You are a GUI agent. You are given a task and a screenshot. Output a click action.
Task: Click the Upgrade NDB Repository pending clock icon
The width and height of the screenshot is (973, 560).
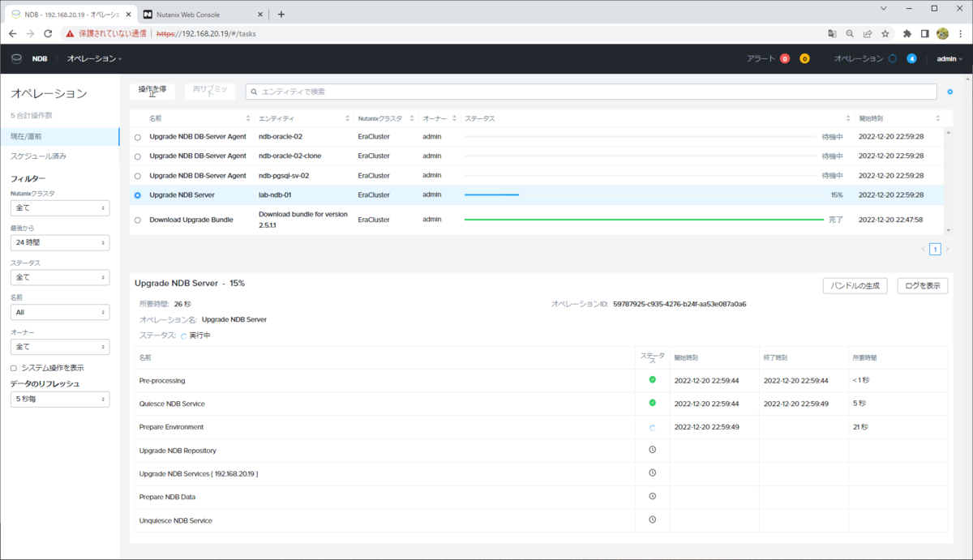[x=653, y=450]
